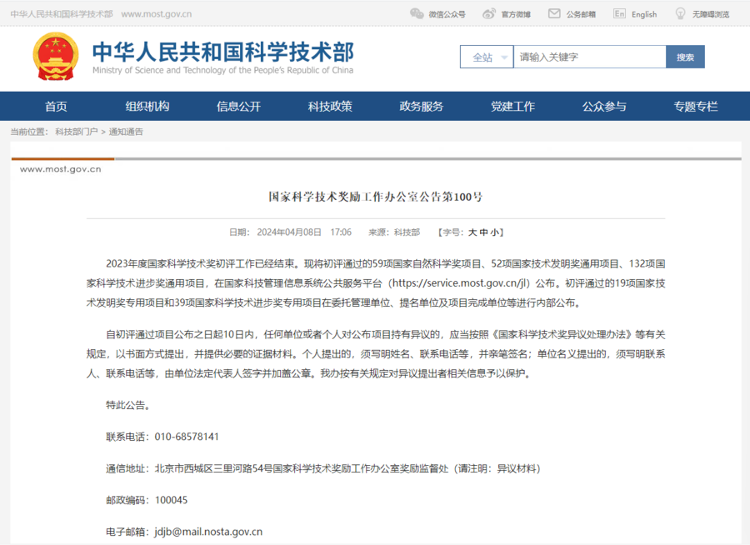
Task: Click the 特此公告 line
Action: pos(129,405)
